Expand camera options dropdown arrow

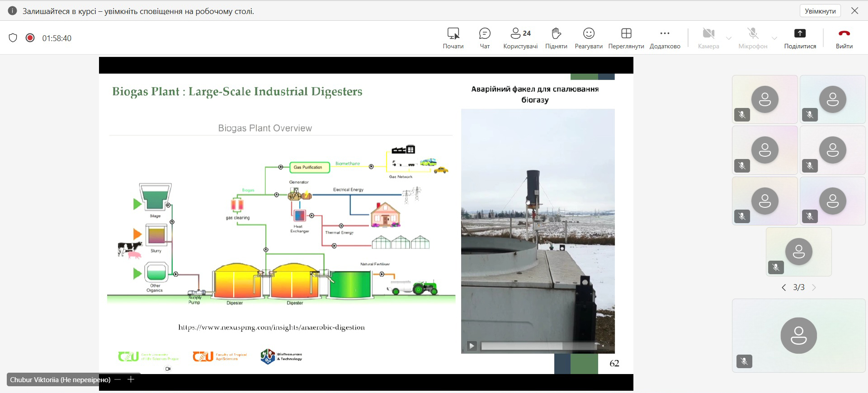click(729, 38)
